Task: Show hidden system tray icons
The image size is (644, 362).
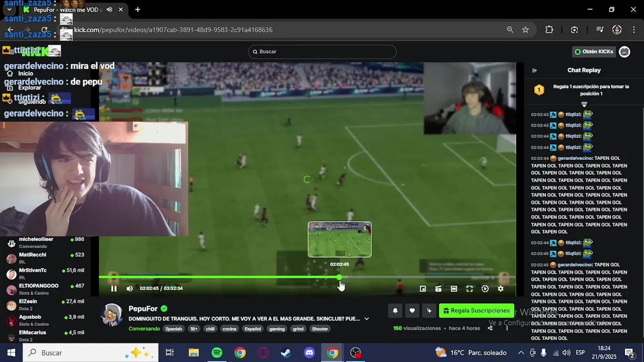Action: pyautogui.click(x=521, y=352)
